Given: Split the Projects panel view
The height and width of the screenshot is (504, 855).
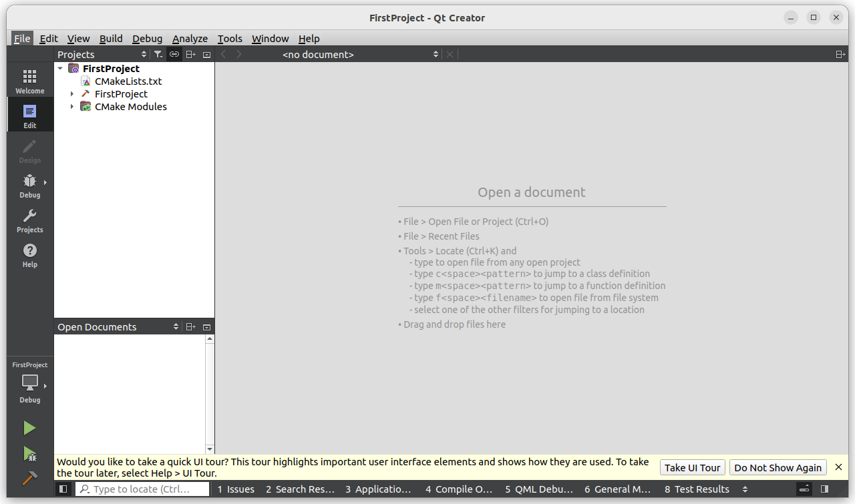Looking at the screenshot, I should pyautogui.click(x=190, y=54).
